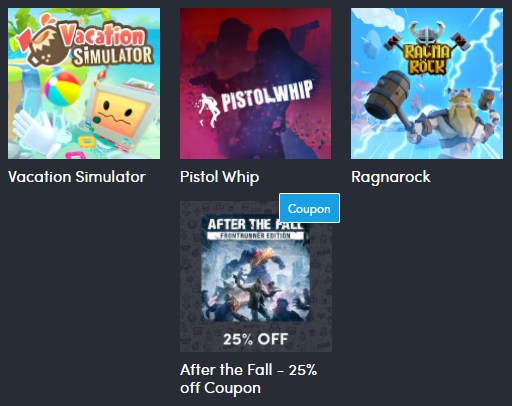Click the 25% OFF label on coupon tile
Image resolution: width=512 pixels, height=406 pixels.
click(256, 339)
